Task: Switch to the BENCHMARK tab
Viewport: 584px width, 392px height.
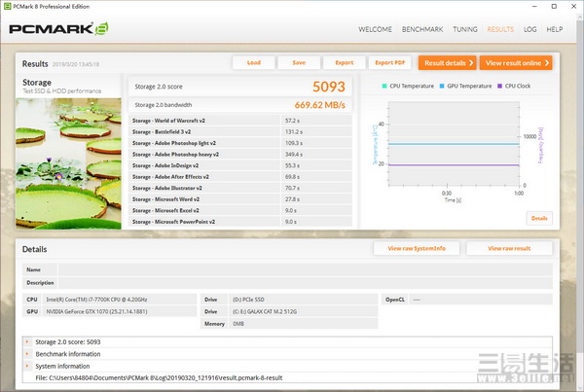Action: [x=422, y=29]
